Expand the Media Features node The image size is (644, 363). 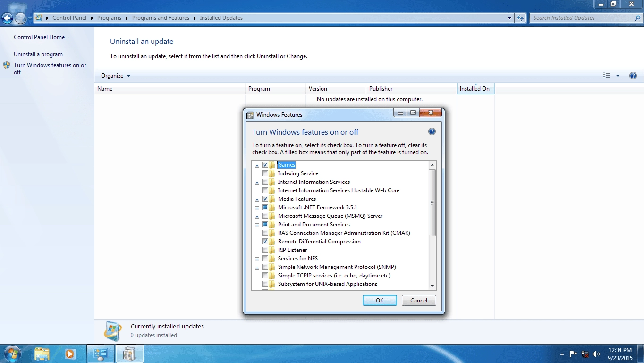(257, 199)
